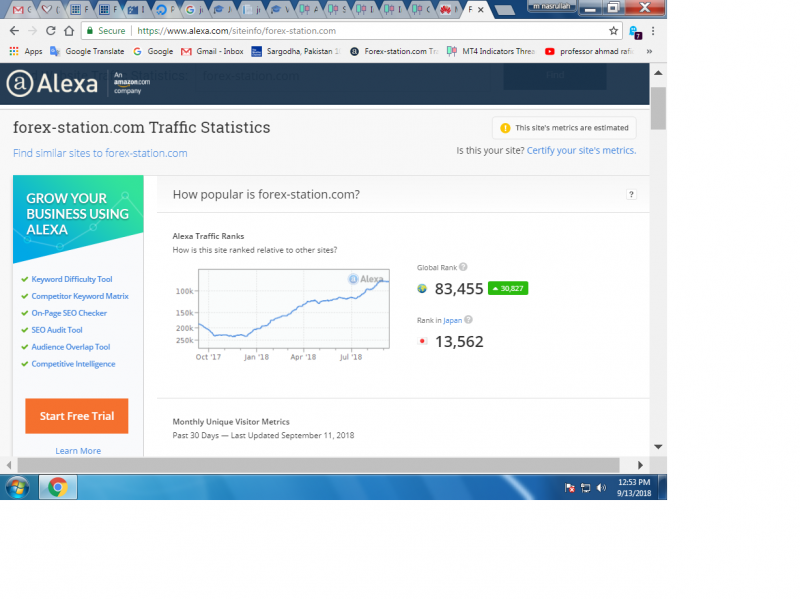Close the active Alexa browser tab
800x599 pixels.
tap(481, 10)
